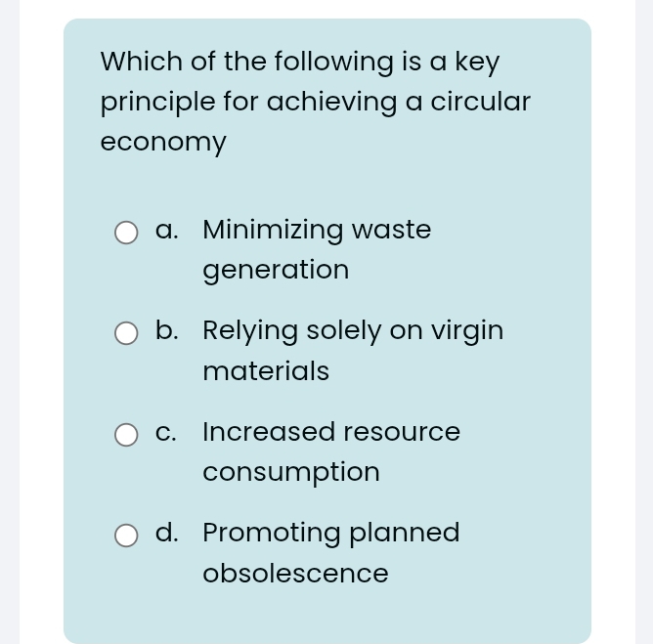The image size is (653, 644).
Task: Click the "Increased resource" answer text
Action: pyautogui.click(x=331, y=431)
